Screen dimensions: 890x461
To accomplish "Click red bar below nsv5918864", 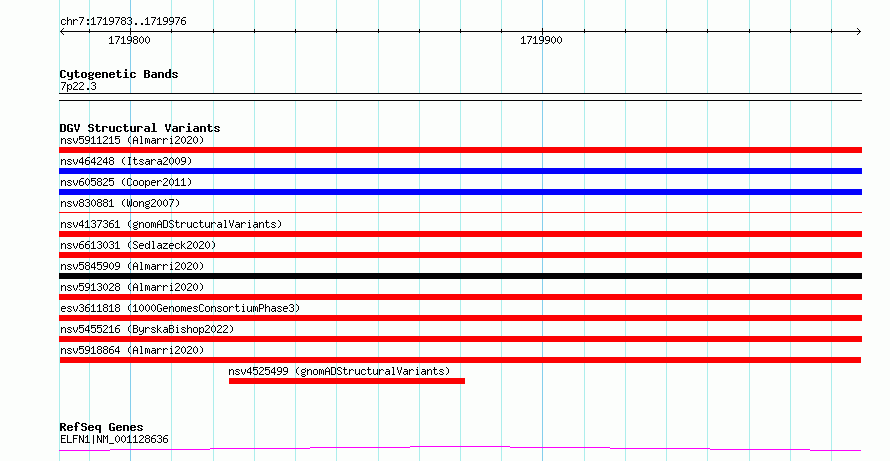I will [460, 360].
